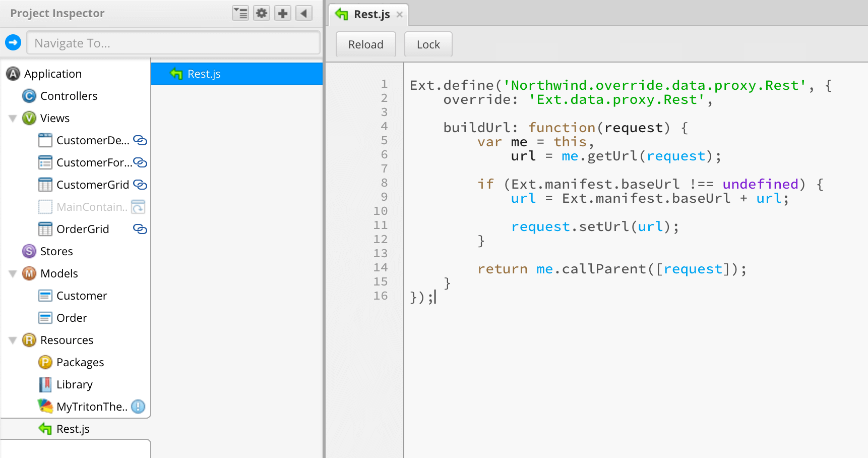Select the Controllers node icon

(29, 96)
